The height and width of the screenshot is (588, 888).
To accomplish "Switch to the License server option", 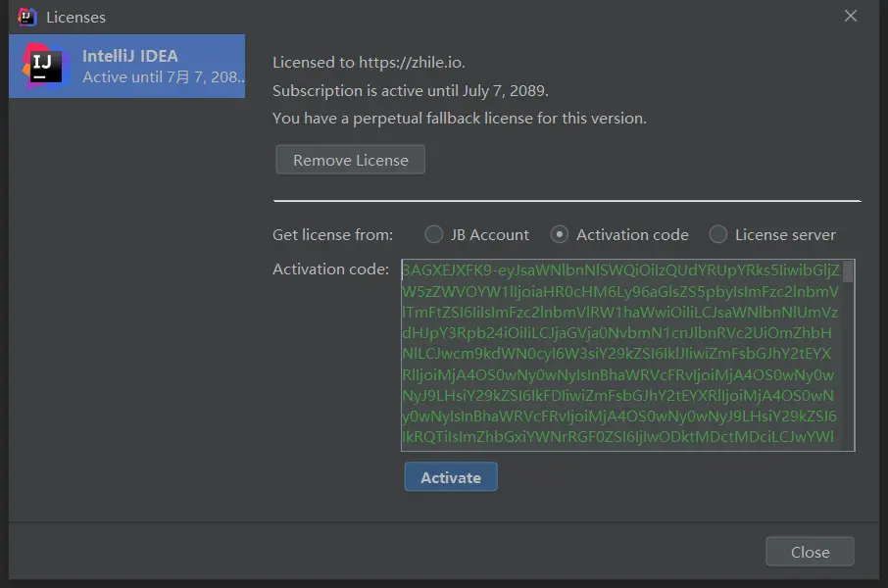I will [x=718, y=234].
